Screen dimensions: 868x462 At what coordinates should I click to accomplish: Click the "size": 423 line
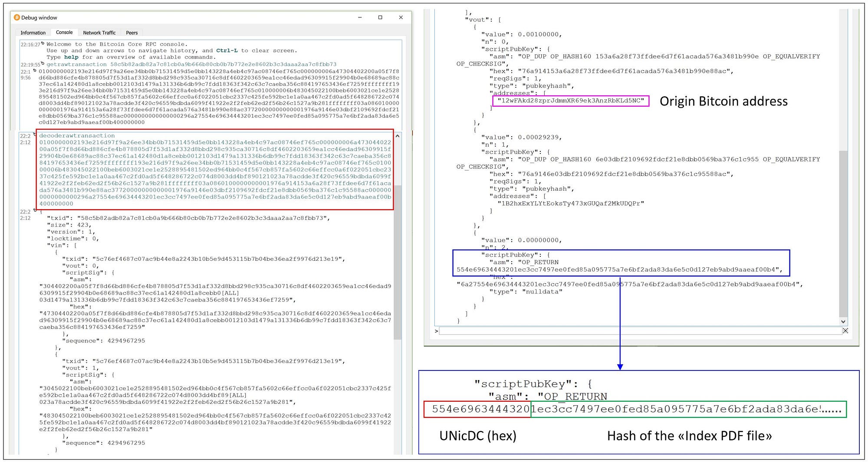click(69, 225)
